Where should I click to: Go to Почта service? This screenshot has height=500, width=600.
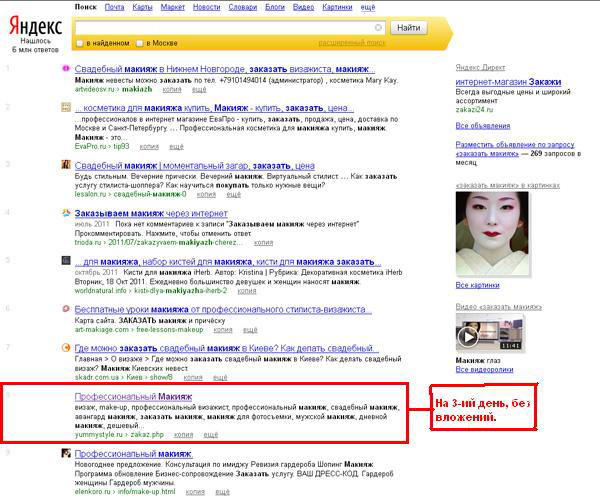(114, 7)
